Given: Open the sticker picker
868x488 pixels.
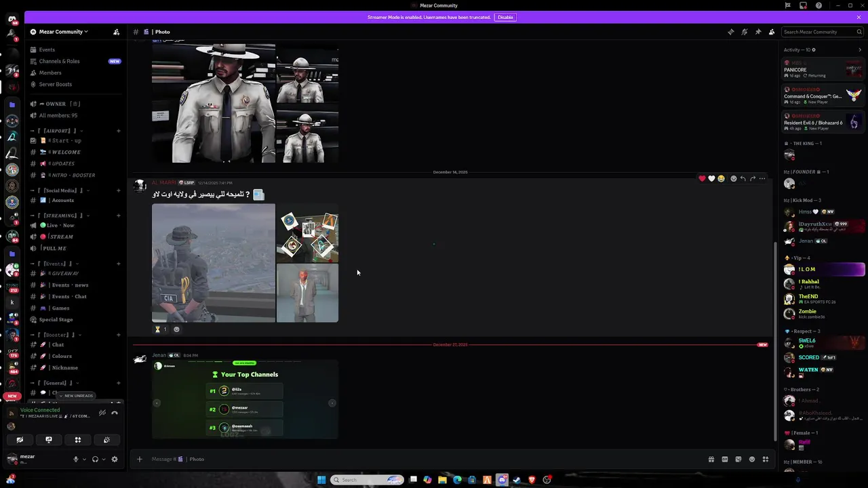Looking at the screenshot, I should [738, 459].
